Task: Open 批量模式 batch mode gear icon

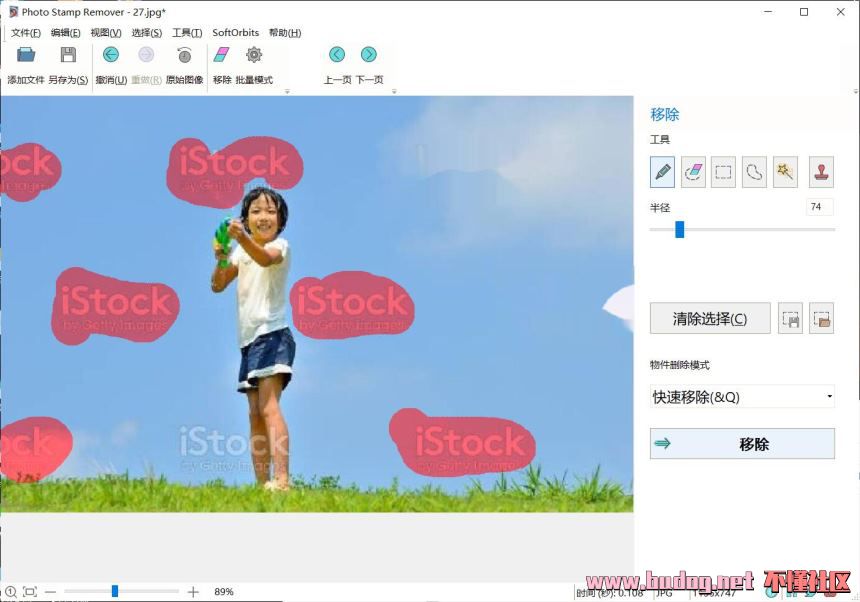Action: 253,55
